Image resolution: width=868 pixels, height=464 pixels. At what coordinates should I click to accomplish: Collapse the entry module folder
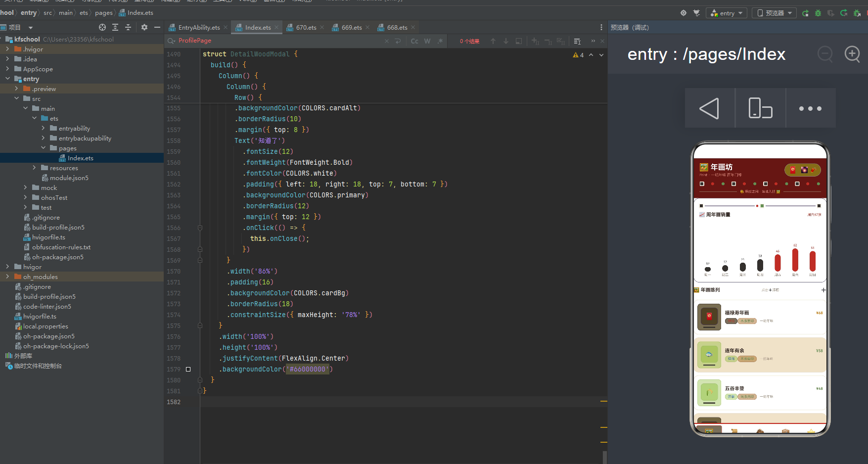(x=7, y=79)
